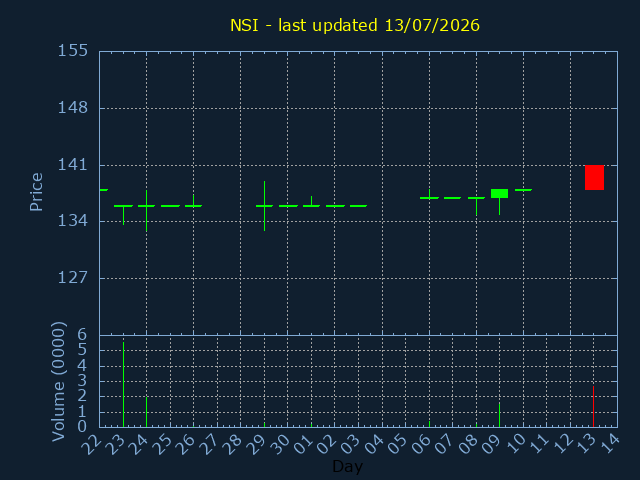The image size is (640, 480).
Task: Click the day 08 candlestick with lower wick
Action: pos(476,206)
